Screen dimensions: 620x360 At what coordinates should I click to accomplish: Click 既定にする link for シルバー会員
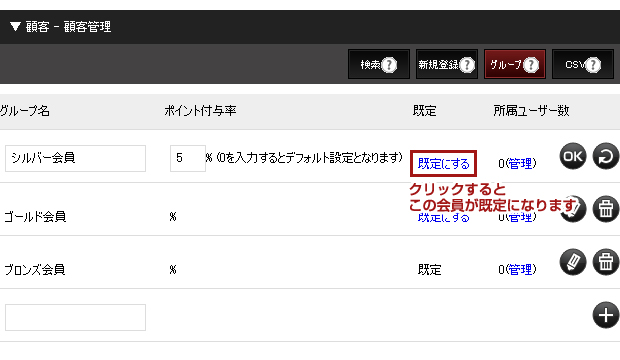tap(443, 163)
